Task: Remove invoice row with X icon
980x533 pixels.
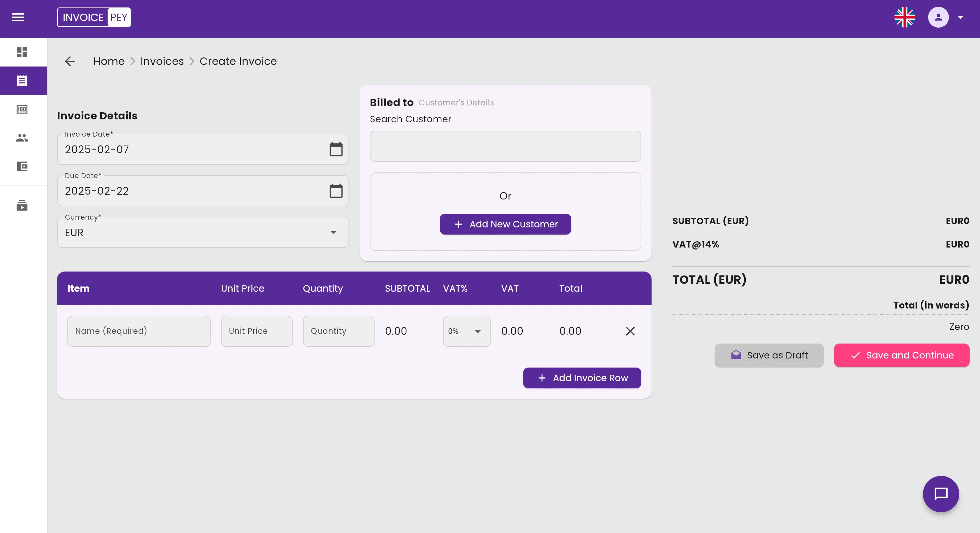Action: point(630,331)
